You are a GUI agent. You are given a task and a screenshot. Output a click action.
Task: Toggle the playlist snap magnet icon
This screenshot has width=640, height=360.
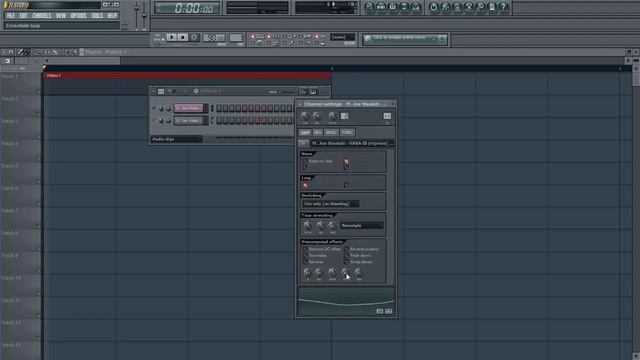(x=11, y=52)
